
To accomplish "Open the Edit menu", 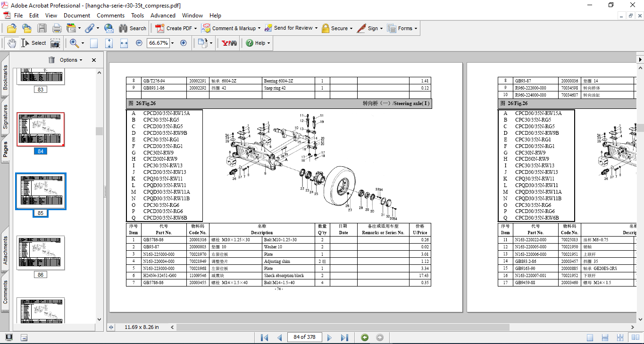I will [x=34, y=15].
